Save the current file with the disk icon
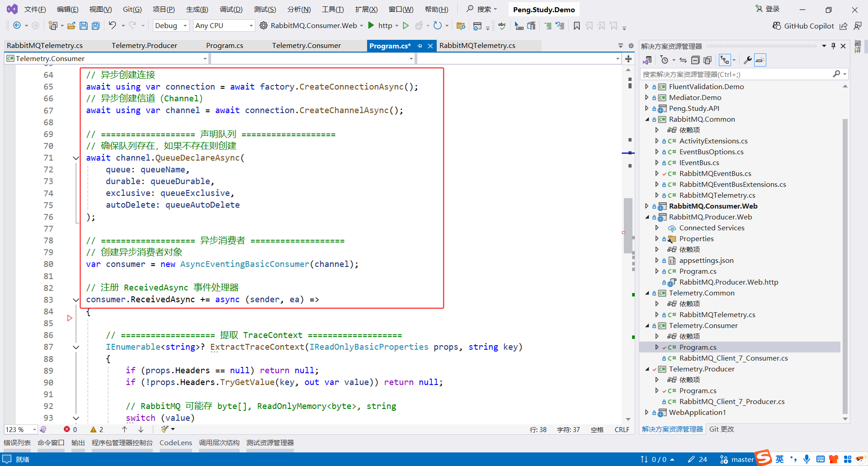This screenshot has height=466, width=868. pos(84,26)
